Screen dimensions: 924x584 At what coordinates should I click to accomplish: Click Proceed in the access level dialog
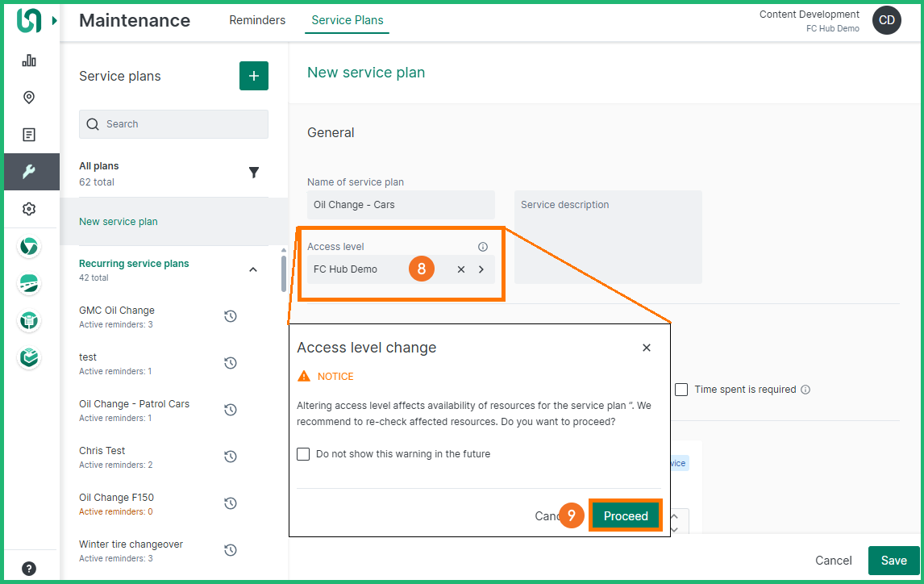(626, 516)
